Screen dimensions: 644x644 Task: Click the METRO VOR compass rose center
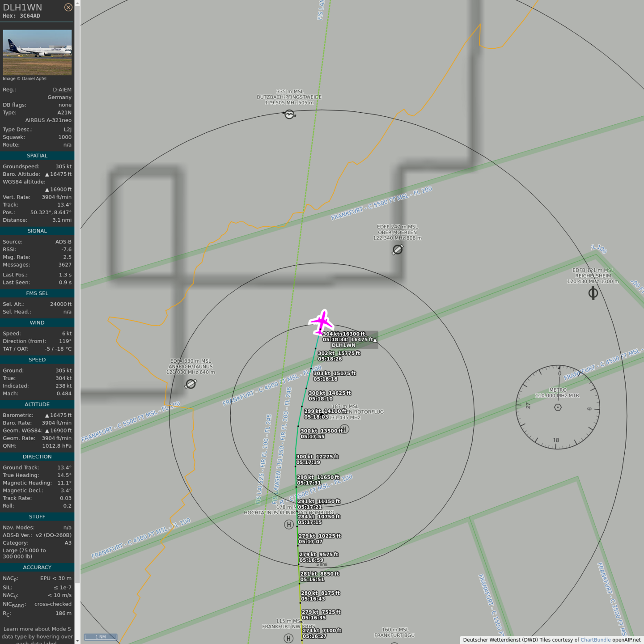pyautogui.click(x=558, y=407)
